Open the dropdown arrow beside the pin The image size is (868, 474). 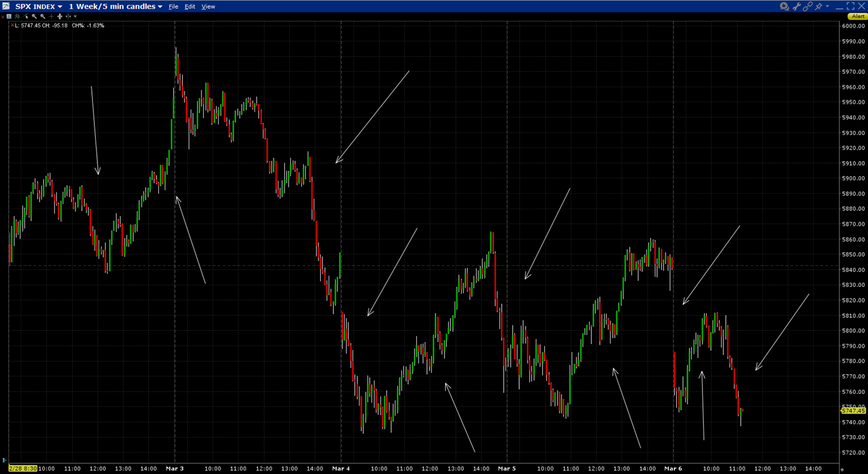pyautogui.click(x=827, y=6)
